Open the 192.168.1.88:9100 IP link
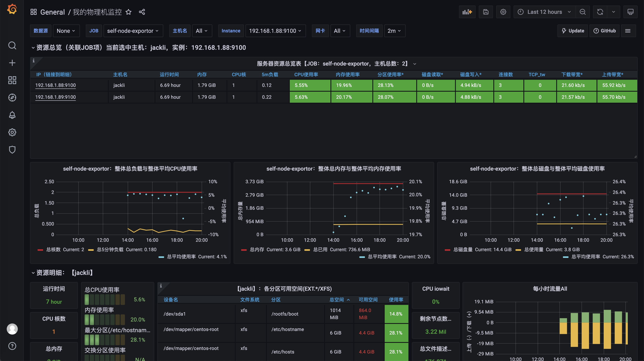644x361 pixels. tap(56, 85)
